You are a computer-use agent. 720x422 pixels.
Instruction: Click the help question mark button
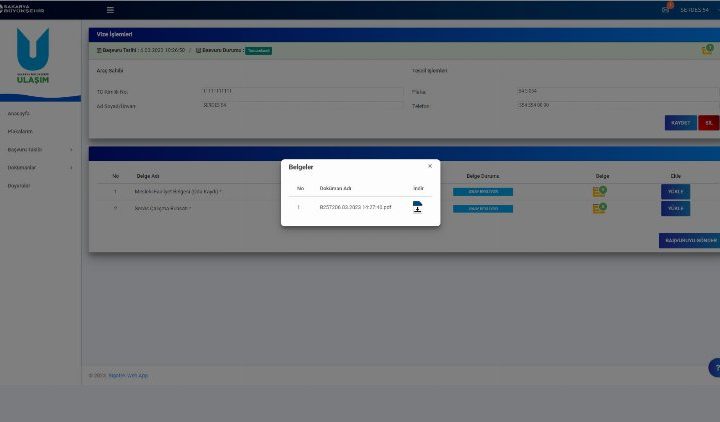coord(713,368)
